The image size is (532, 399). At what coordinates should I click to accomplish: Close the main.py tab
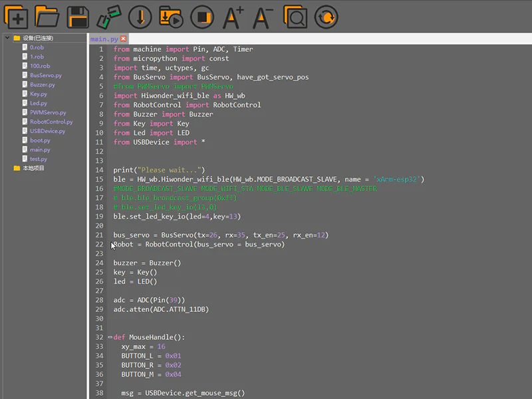pyautogui.click(x=123, y=39)
